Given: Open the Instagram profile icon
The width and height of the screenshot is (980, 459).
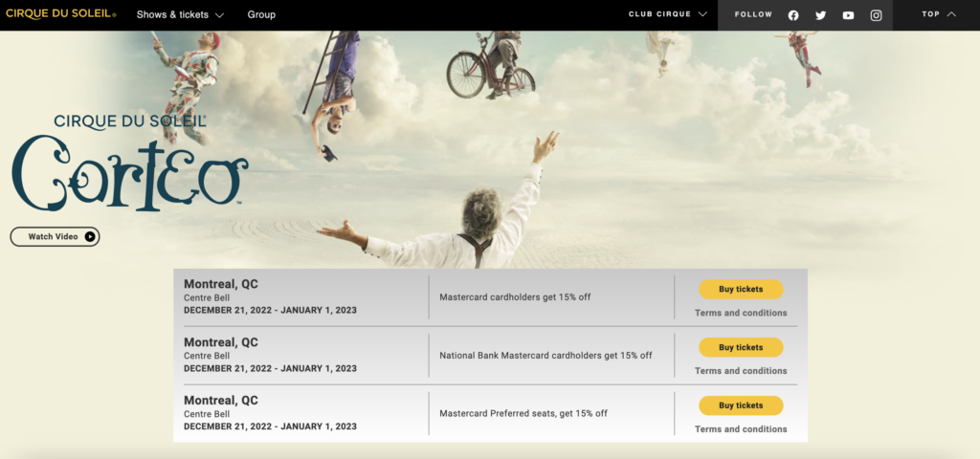Looking at the screenshot, I should 876,15.
